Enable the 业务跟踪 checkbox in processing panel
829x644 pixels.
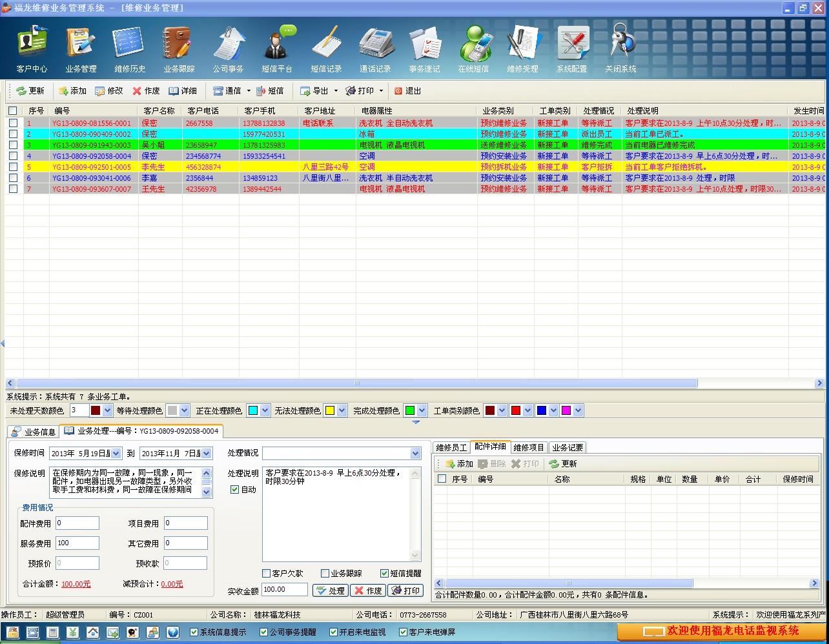(325, 573)
